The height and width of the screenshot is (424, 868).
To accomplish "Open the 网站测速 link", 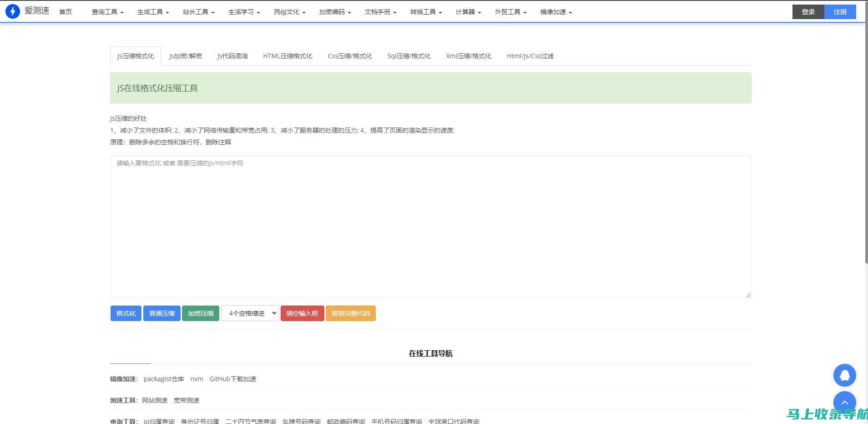I will 155,400.
